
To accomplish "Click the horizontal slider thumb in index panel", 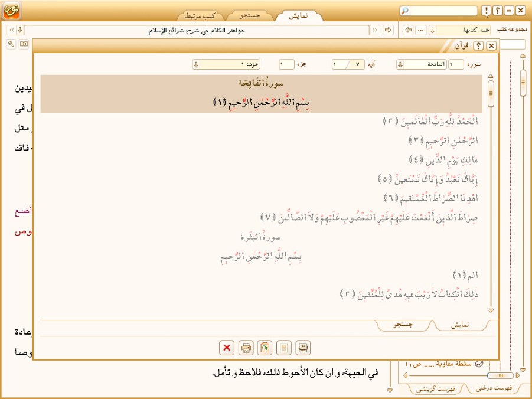I will [x=501, y=375].
